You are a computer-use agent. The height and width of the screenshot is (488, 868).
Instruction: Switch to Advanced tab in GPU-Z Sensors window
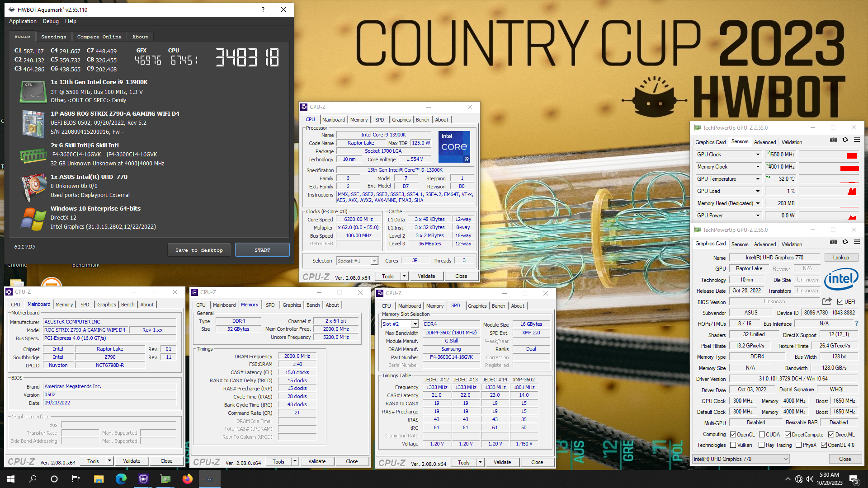click(764, 142)
